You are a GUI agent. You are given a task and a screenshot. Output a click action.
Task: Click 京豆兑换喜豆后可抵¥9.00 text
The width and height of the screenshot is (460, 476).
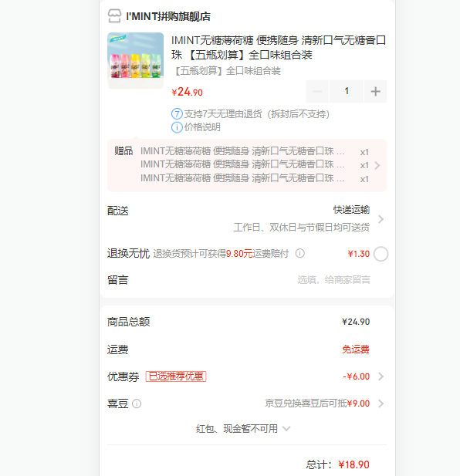click(317, 403)
